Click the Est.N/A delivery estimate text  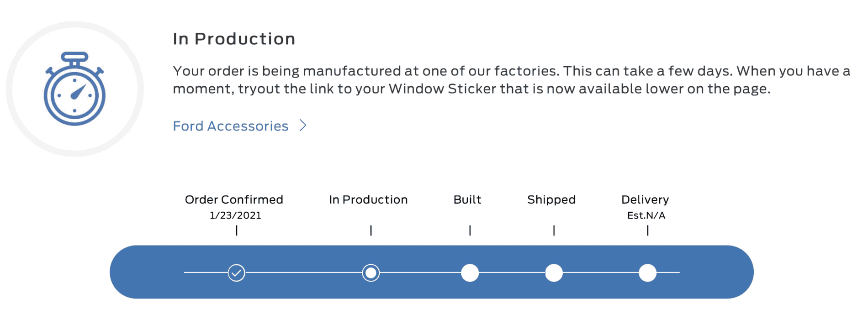click(x=646, y=215)
